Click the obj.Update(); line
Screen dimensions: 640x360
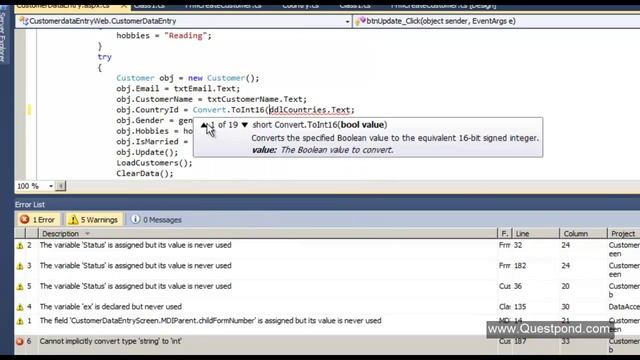click(147, 152)
